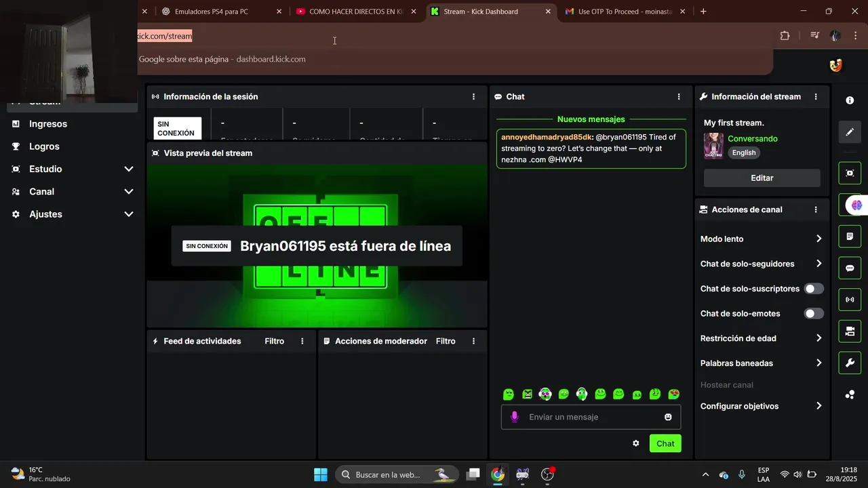Expand Restricción de edad option
The height and width of the screenshot is (488, 868).
click(762, 338)
